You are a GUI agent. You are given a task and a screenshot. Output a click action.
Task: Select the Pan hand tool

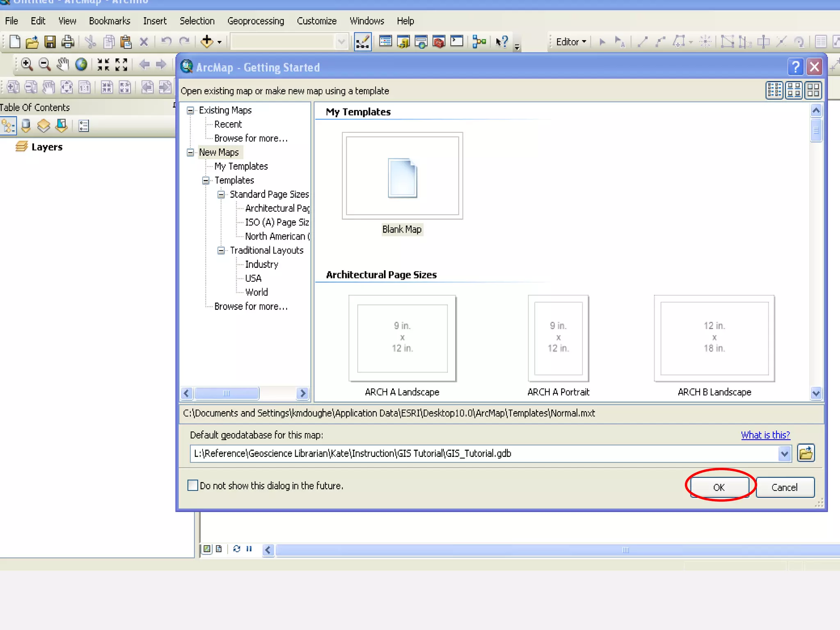(x=63, y=64)
